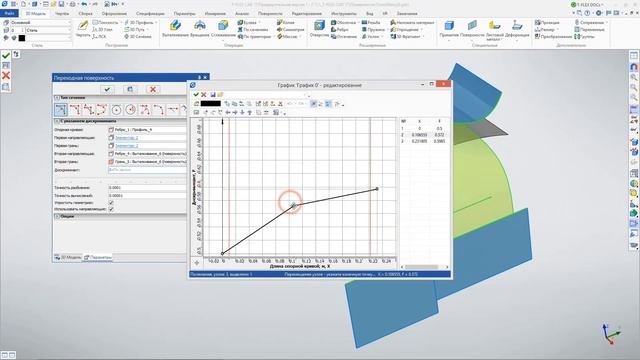Image resolution: width=640 pixels, height=360 pixels.
Task: Click the Копия command
Action: (285, 22)
